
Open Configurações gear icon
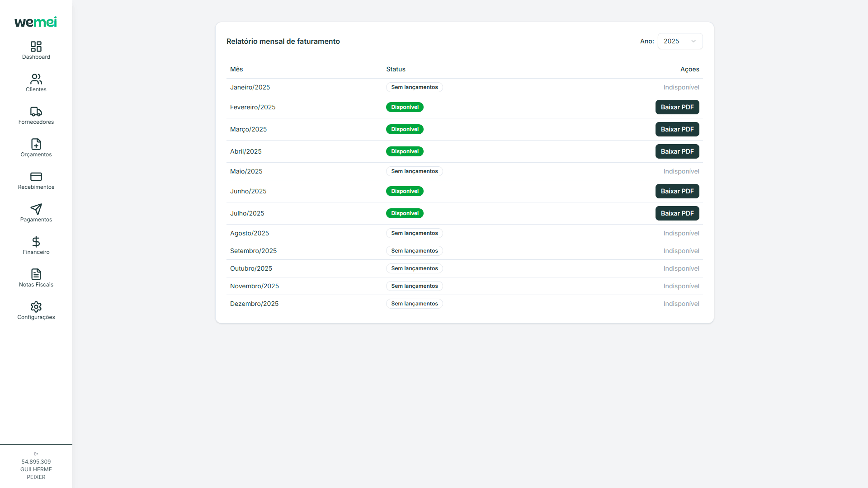pos(36,307)
